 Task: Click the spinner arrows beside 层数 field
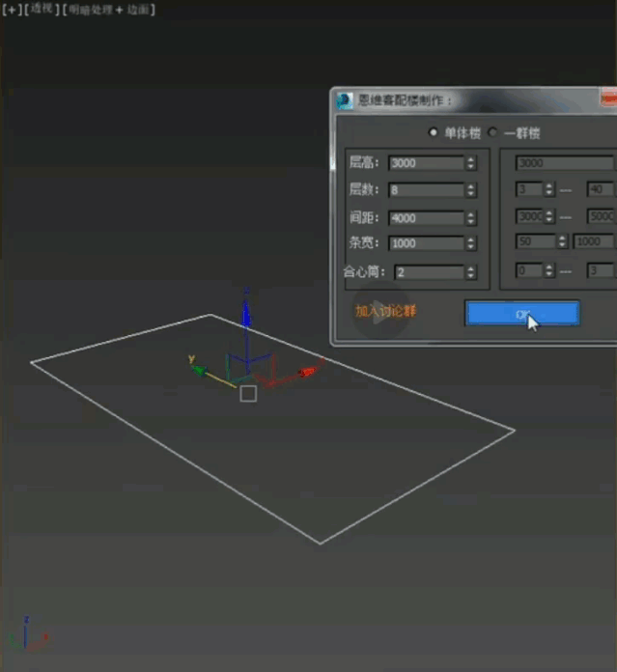coord(471,190)
